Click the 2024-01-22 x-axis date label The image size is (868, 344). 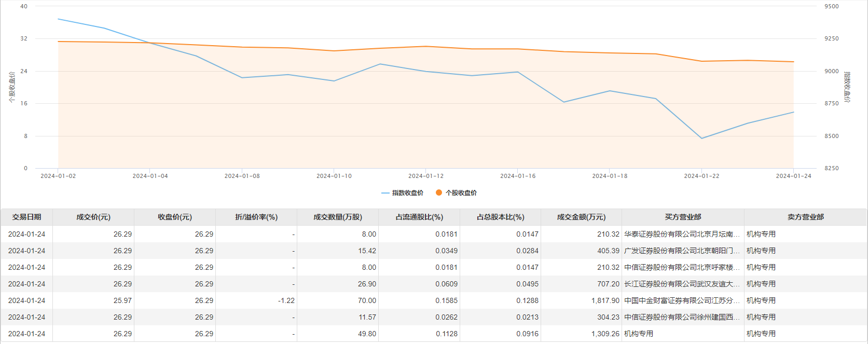pos(701,176)
